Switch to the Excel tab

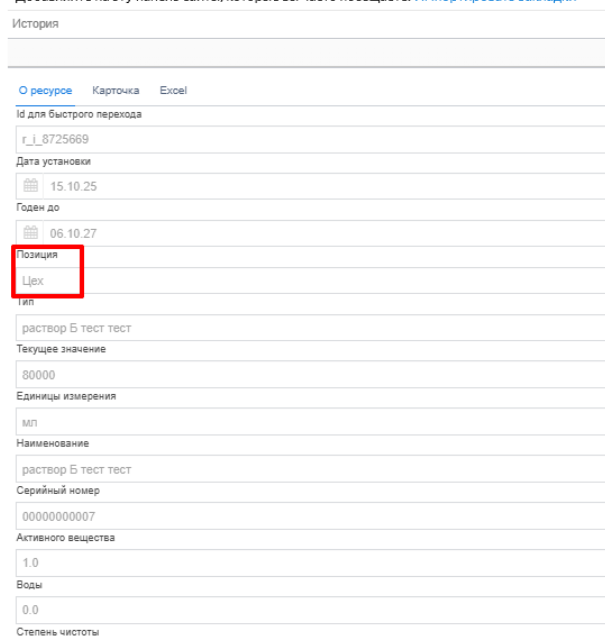[x=173, y=90]
